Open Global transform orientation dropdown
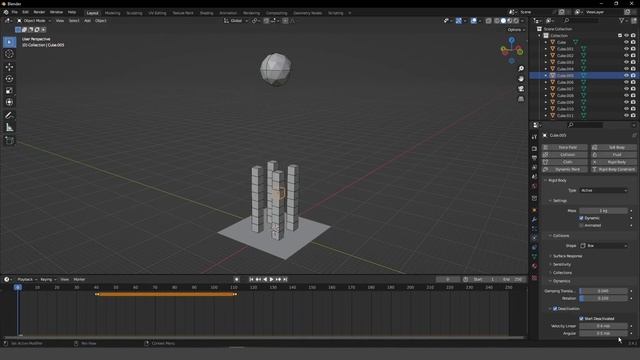Viewport: 640px width, 360px height. coord(236,20)
